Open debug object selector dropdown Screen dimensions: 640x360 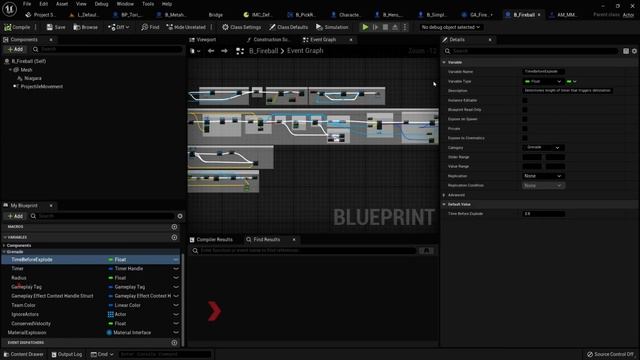point(451,27)
